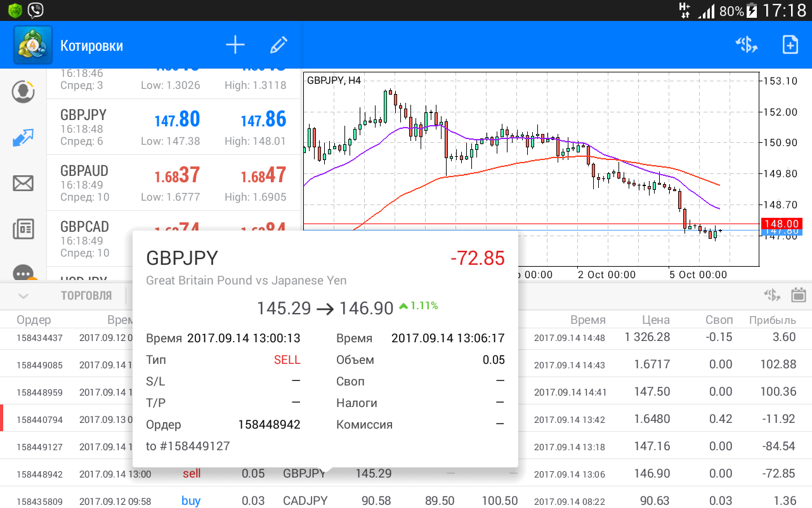Select order 158435809 CADJPY row
Viewport: 812px width, 508px height.
click(x=406, y=500)
